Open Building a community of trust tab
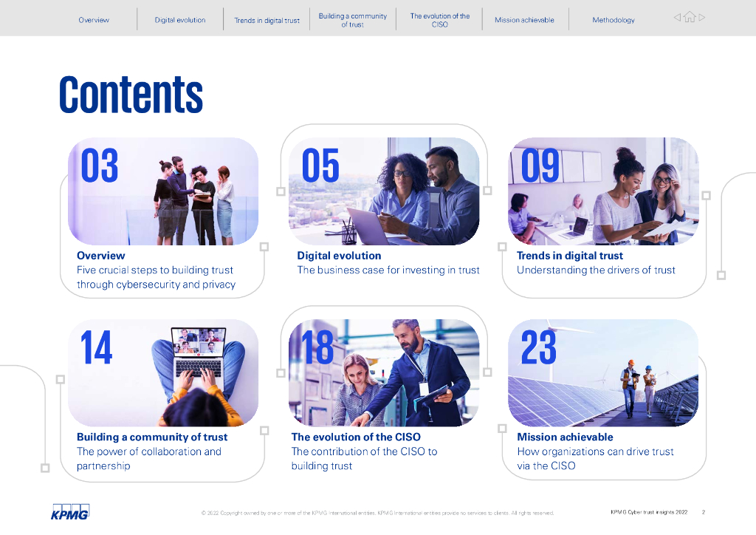The image size is (756, 535). (x=352, y=20)
